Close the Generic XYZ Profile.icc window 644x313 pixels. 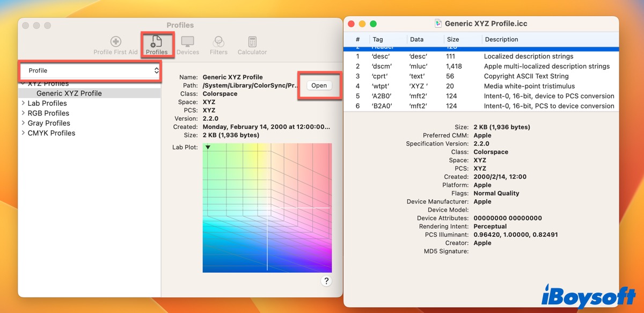point(352,24)
